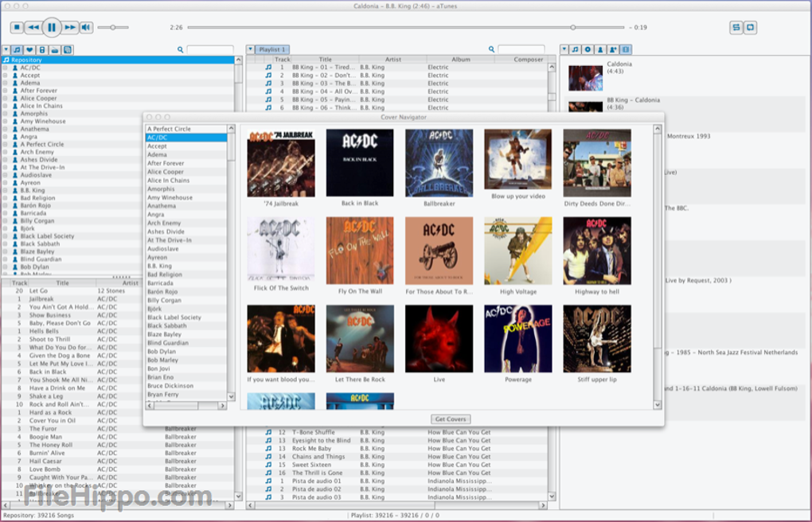Click the Cover Navigator vertical scrollbar
Image resolution: width=812 pixels, height=522 pixels.
[658, 267]
